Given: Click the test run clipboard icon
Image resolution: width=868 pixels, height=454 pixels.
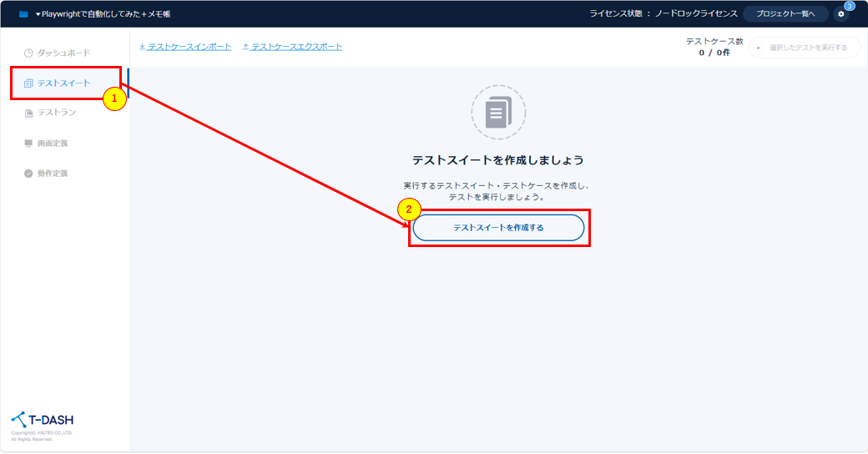Looking at the screenshot, I should [x=28, y=113].
